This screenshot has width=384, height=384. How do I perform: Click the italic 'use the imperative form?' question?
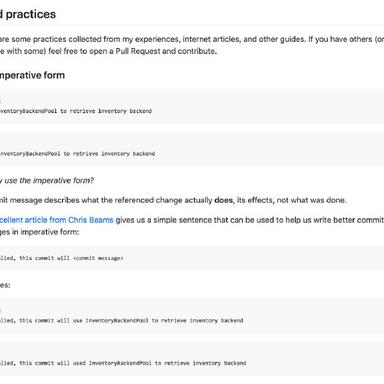[49, 181]
